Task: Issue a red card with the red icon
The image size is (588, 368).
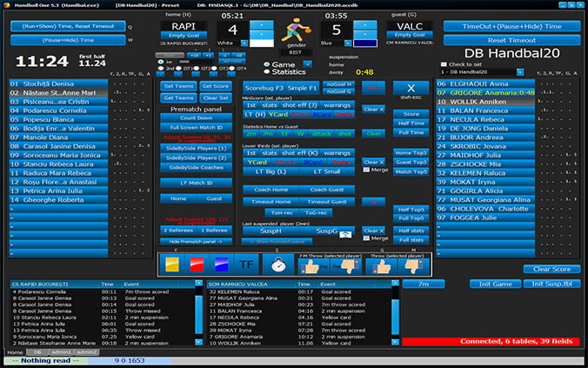Action: pyautogui.click(x=197, y=264)
